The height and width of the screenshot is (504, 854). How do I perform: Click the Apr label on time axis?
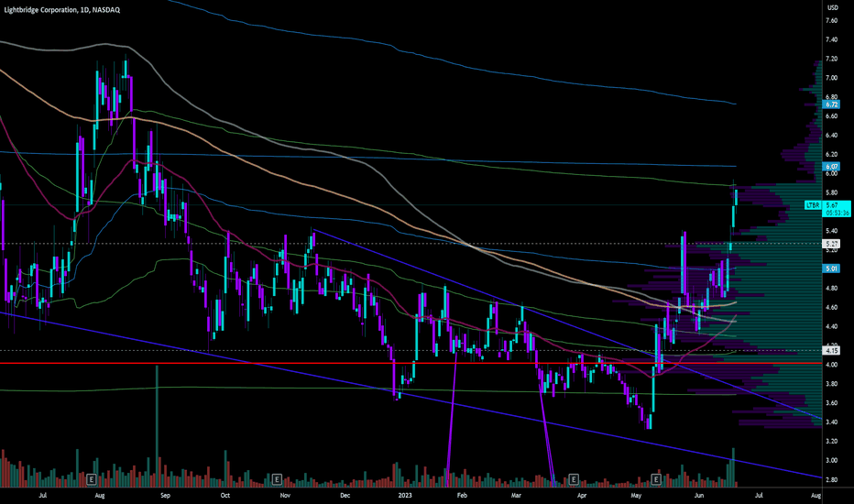582,495
